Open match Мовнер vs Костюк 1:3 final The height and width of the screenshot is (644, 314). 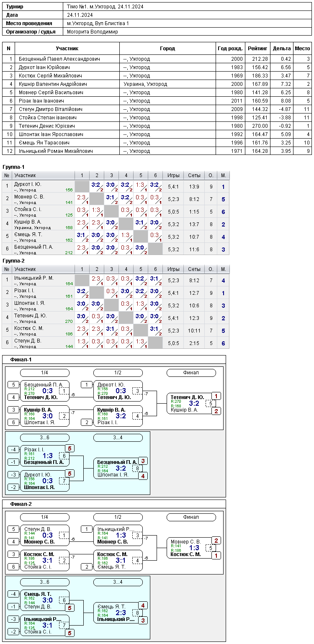pyautogui.click(x=191, y=548)
